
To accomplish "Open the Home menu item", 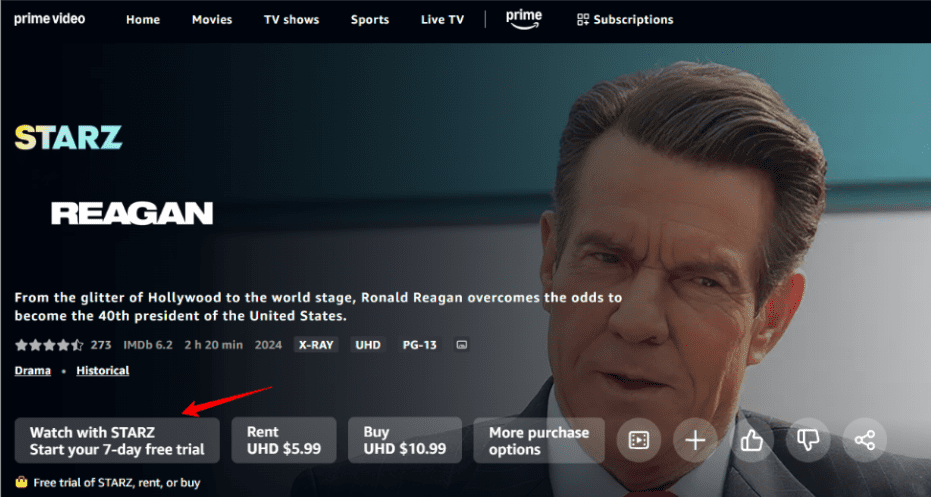I will [x=143, y=20].
